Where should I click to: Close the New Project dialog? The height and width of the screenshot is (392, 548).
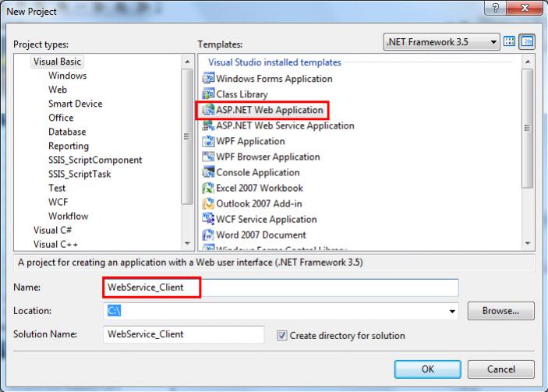coord(525,8)
